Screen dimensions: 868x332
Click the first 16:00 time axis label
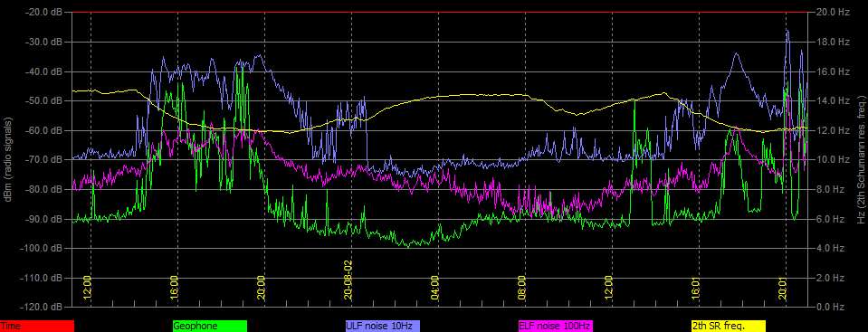[x=174, y=287]
